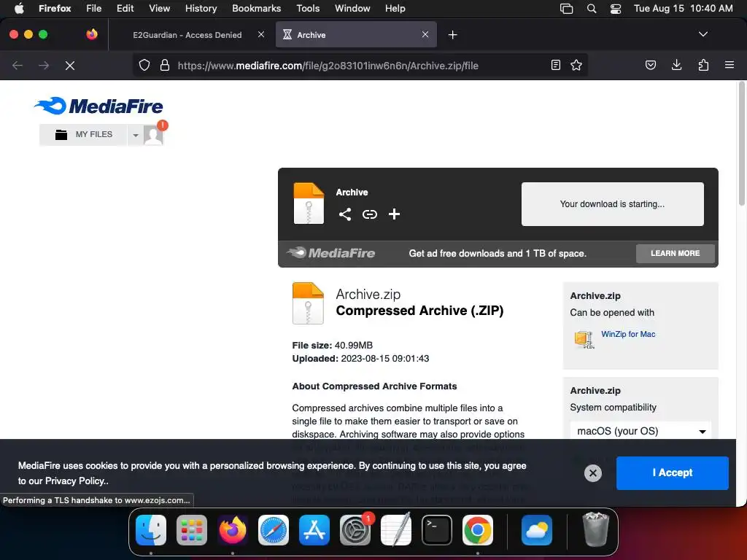Open Launchpad from the Dock
Screen dimensions: 747x560
pos(192,530)
